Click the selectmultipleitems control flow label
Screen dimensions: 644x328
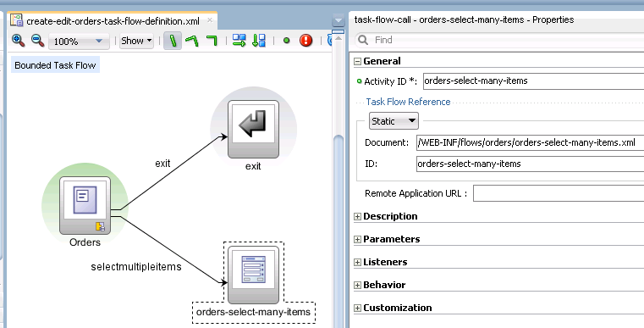coord(136,267)
